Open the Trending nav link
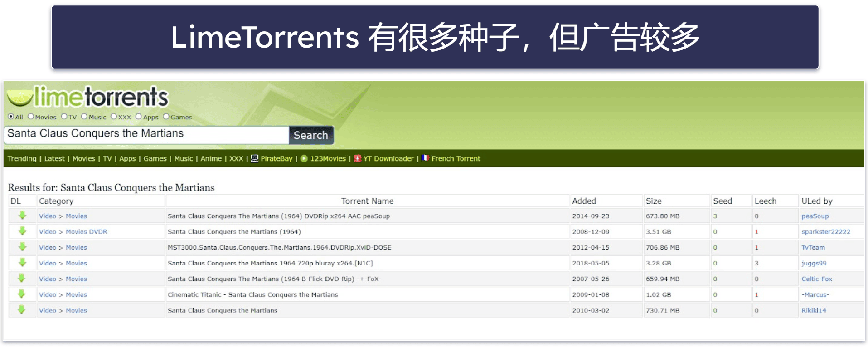868x348 pixels. (x=22, y=158)
